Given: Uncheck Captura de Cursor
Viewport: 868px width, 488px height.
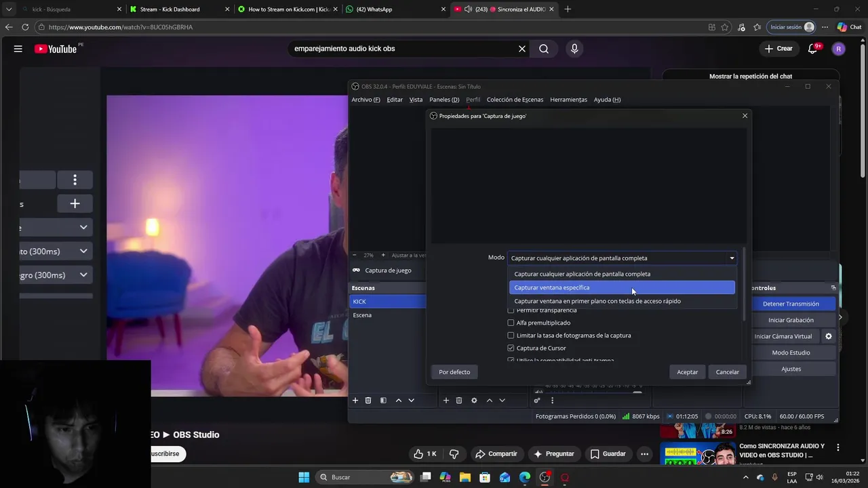Looking at the screenshot, I should (x=511, y=348).
